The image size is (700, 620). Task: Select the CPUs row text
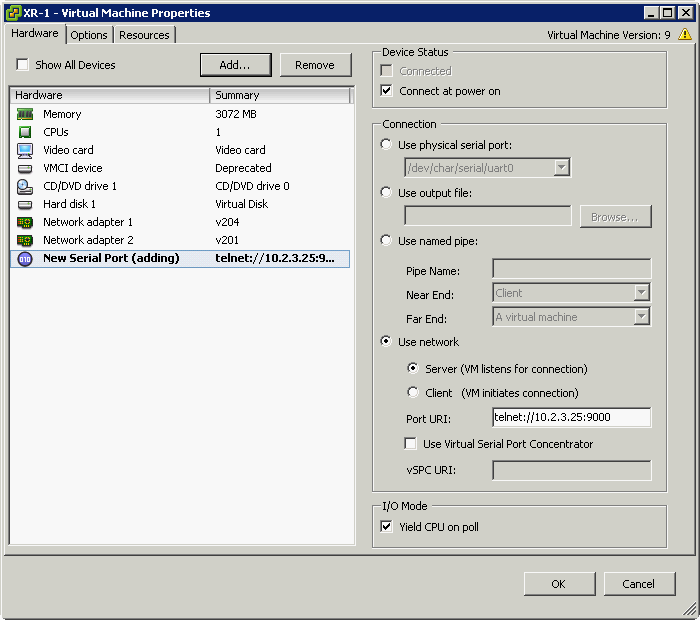pos(56,132)
